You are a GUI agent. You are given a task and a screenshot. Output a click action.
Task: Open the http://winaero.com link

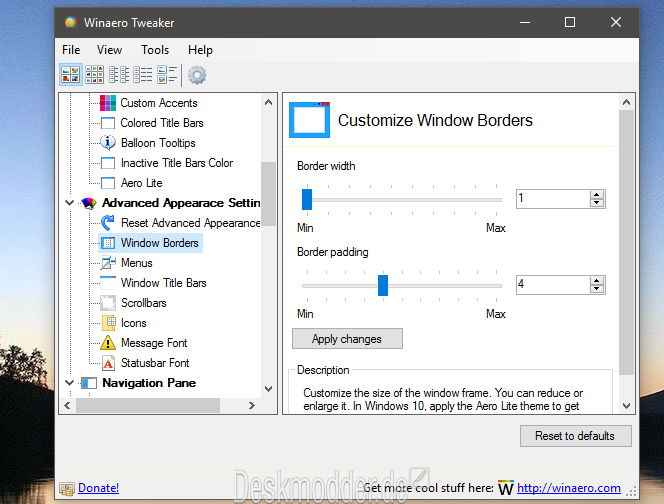click(x=569, y=488)
